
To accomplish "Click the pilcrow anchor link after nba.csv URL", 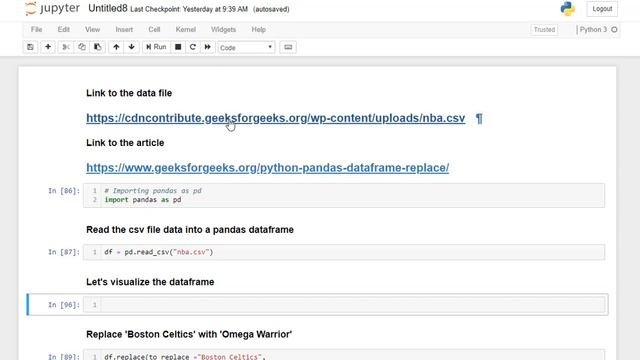I will coord(479,118).
